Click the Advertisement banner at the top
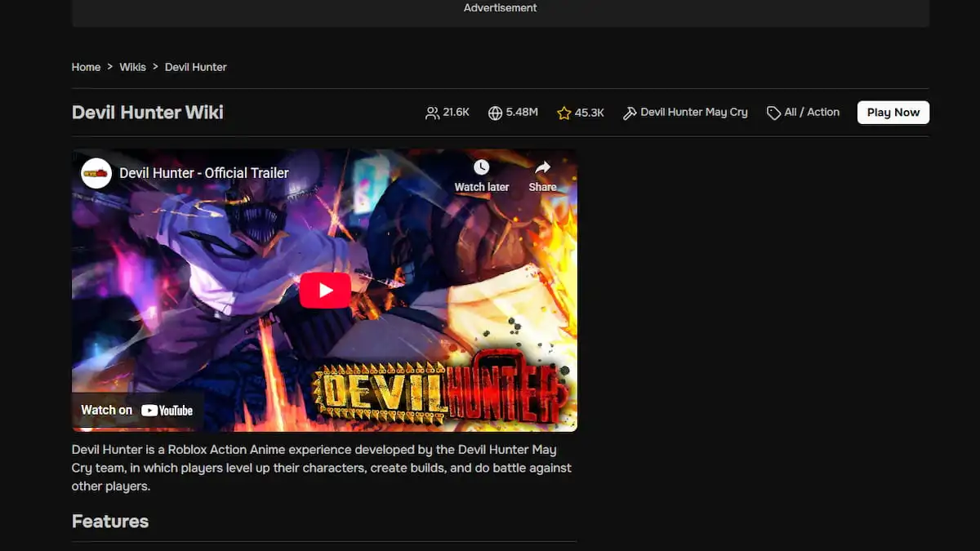 pos(500,10)
